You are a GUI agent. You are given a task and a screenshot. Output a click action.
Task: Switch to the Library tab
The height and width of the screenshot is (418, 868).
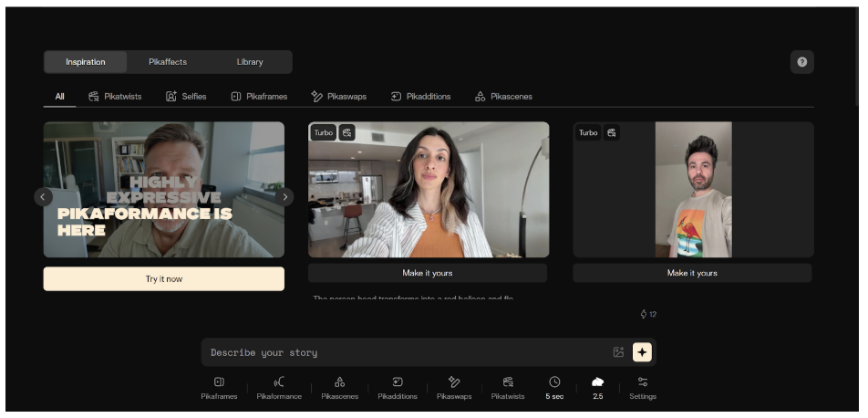coord(250,62)
